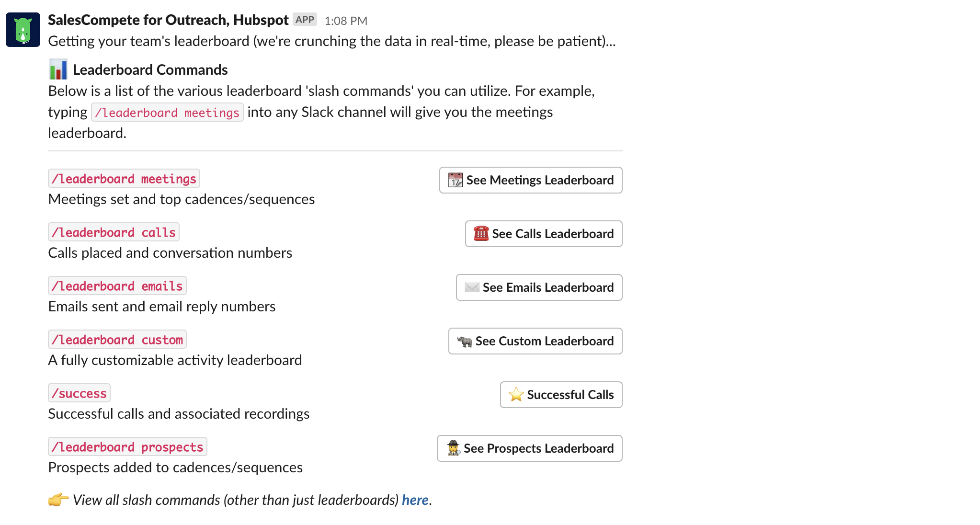The image size is (980, 525).
Task: Click the pointing hand emoji near View all
Action: coord(58,500)
